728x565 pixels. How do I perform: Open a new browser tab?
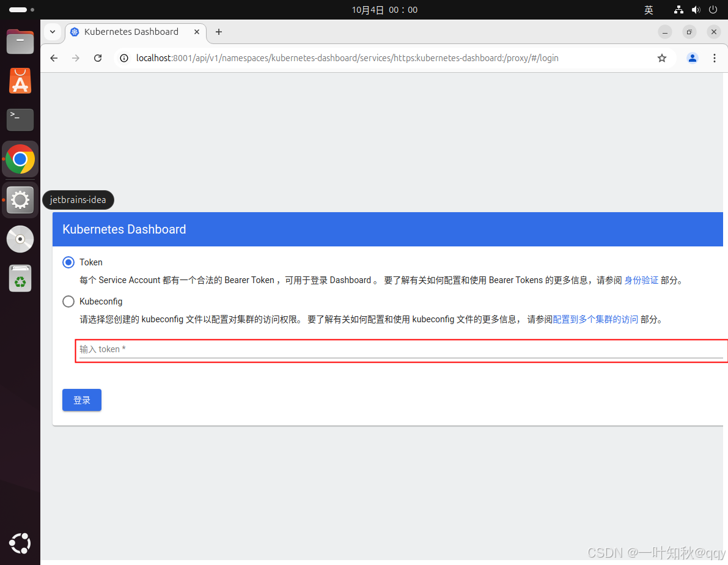pyautogui.click(x=219, y=32)
